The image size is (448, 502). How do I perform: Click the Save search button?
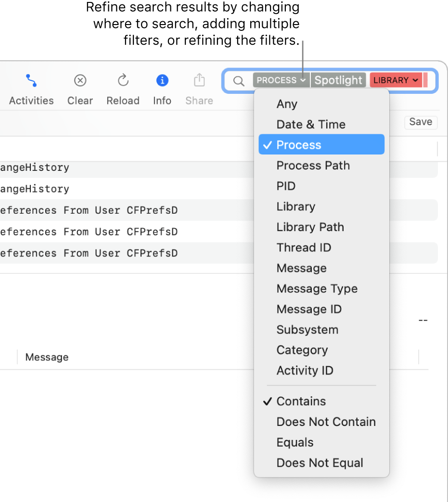pos(421,122)
